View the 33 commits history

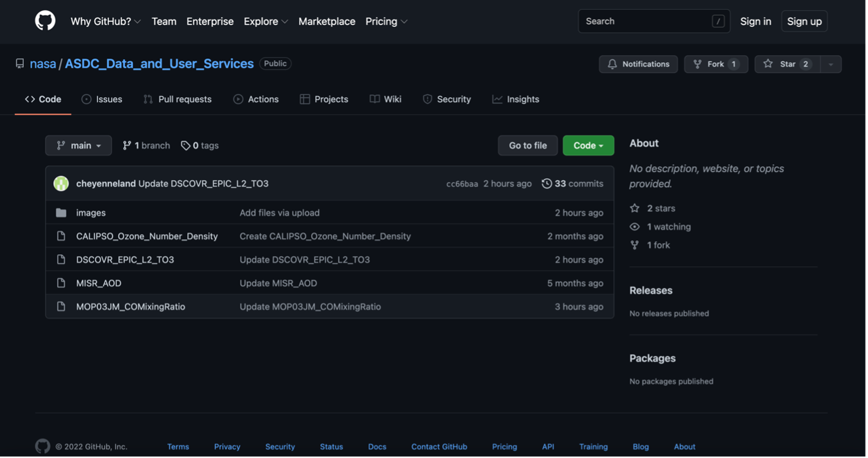pos(573,183)
